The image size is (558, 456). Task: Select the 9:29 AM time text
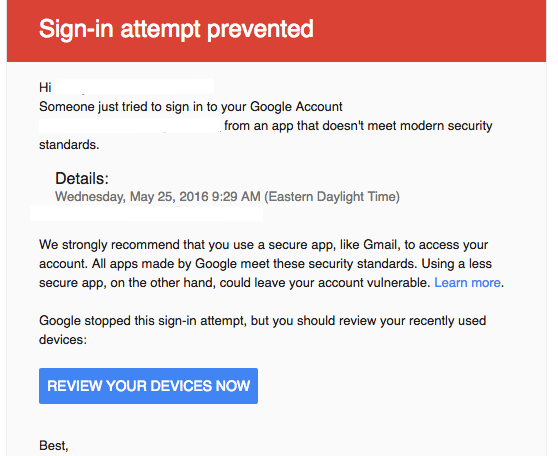pos(236,196)
